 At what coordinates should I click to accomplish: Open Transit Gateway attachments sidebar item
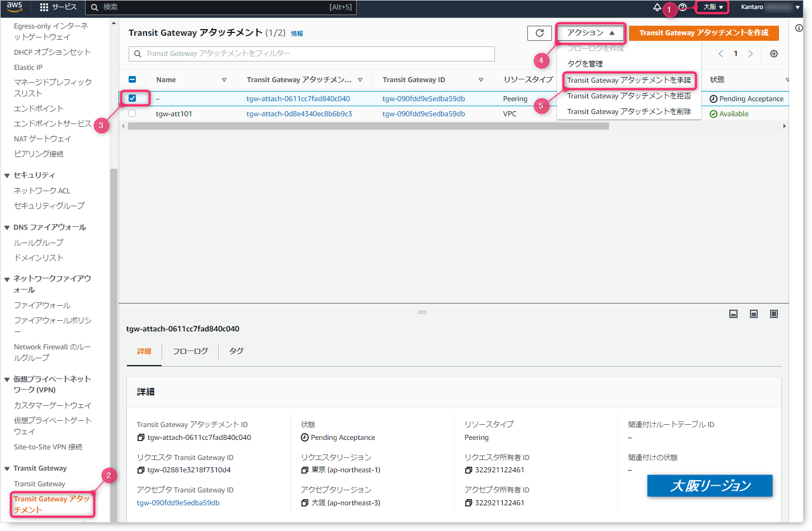pos(52,504)
